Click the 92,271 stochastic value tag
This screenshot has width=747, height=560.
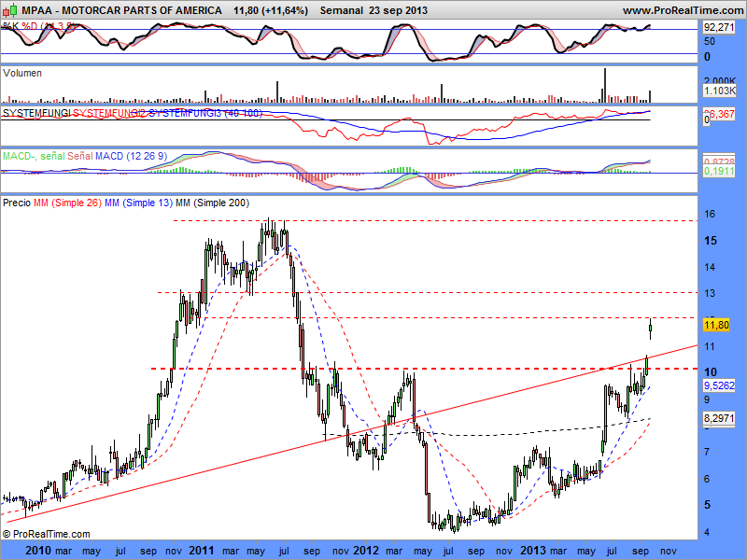click(x=719, y=28)
